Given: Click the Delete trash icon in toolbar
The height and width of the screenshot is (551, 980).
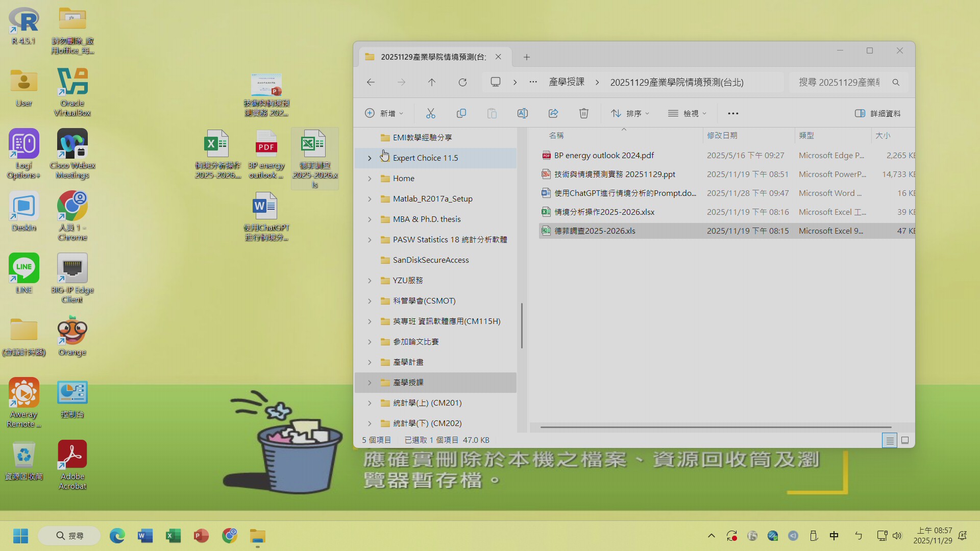Looking at the screenshot, I should click(x=583, y=113).
